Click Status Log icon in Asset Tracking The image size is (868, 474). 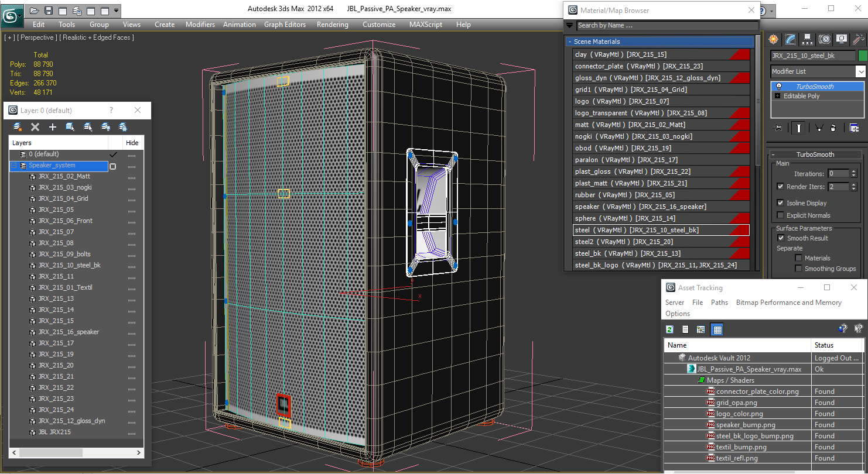pos(685,329)
